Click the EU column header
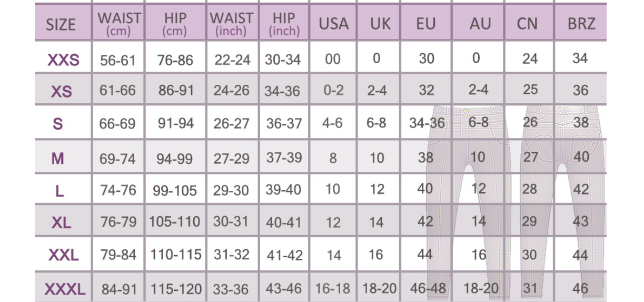Viewport: 644px width, 302px height. coord(426,24)
